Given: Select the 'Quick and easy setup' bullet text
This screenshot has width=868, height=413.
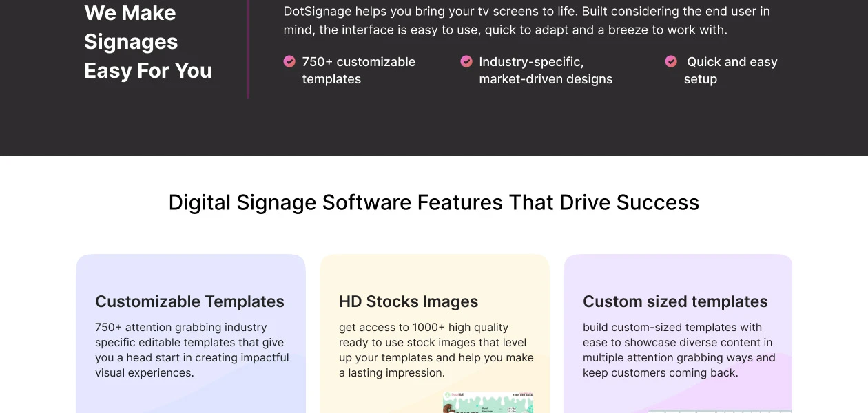Looking at the screenshot, I should pos(730,70).
